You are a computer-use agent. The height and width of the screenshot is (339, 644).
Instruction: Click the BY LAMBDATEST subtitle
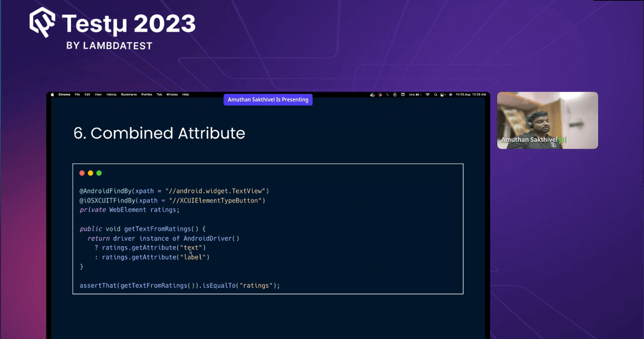coord(109,46)
